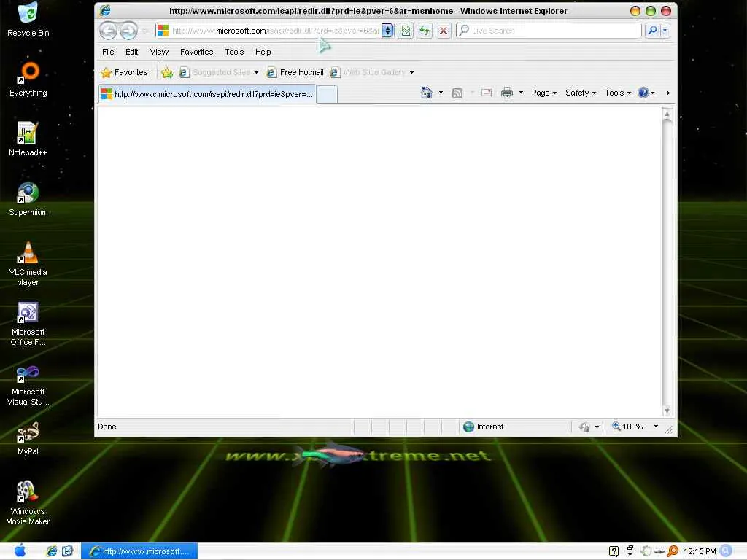Open the Favorites menu in menu bar
The image size is (747, 560).
196,52
